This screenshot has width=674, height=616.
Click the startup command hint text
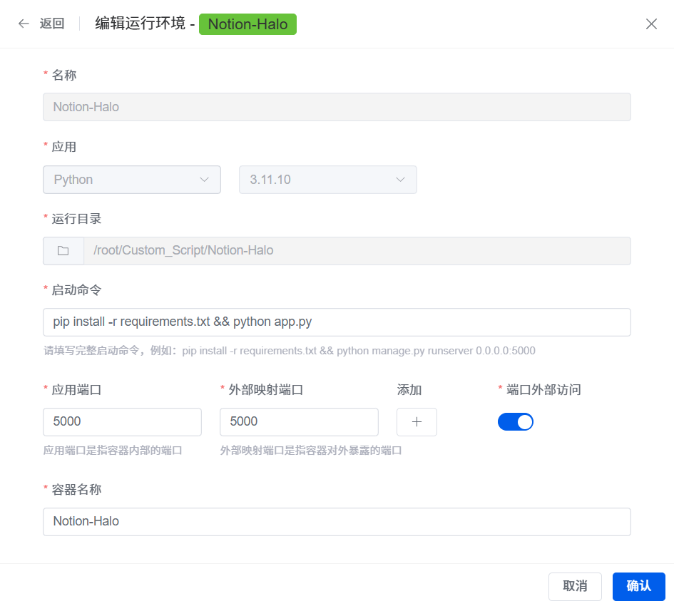pos(290,351)
